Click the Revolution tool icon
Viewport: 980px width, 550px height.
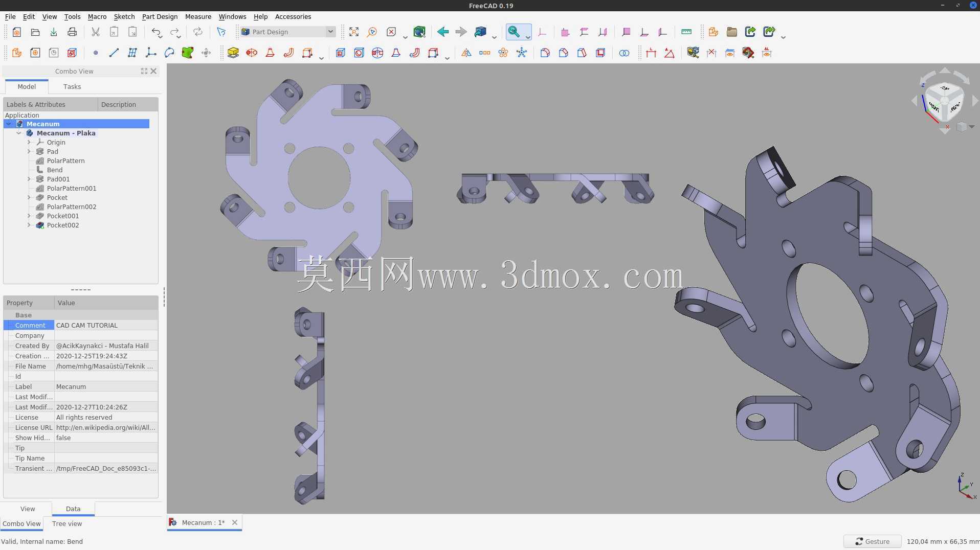252,53
